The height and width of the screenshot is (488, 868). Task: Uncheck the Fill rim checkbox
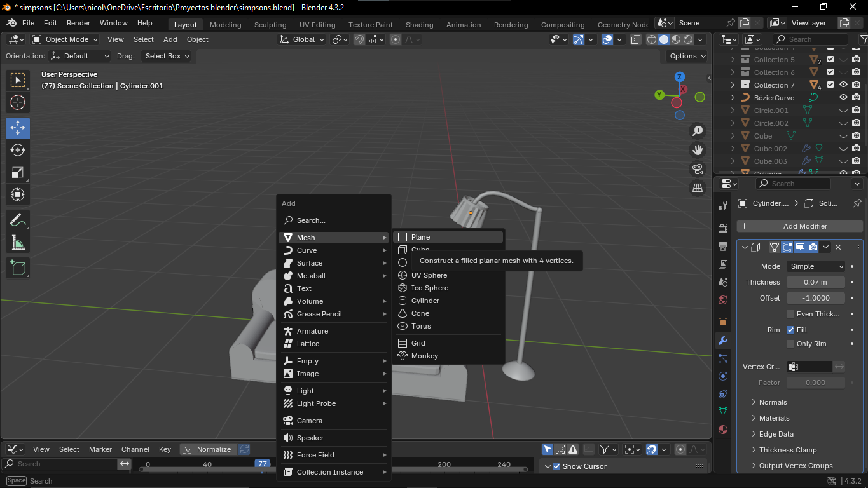[x=790, y=330]
